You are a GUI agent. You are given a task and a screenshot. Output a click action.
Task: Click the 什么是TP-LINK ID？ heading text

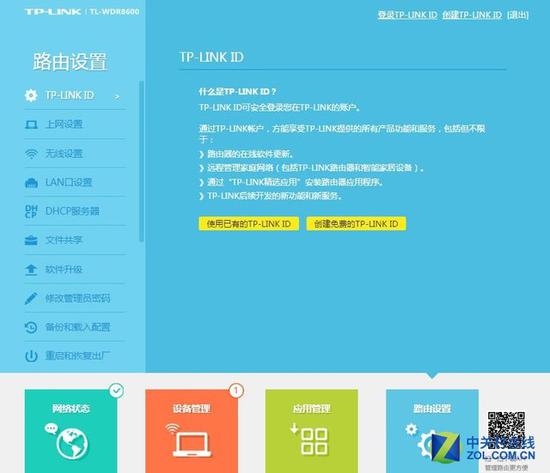pyautogui.click(x=237, y=92)
